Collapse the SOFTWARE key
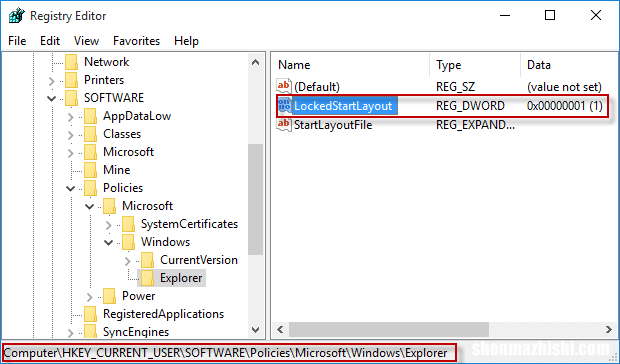The height and width of the screenshot is (364, 620). click(x=51, y=98)
